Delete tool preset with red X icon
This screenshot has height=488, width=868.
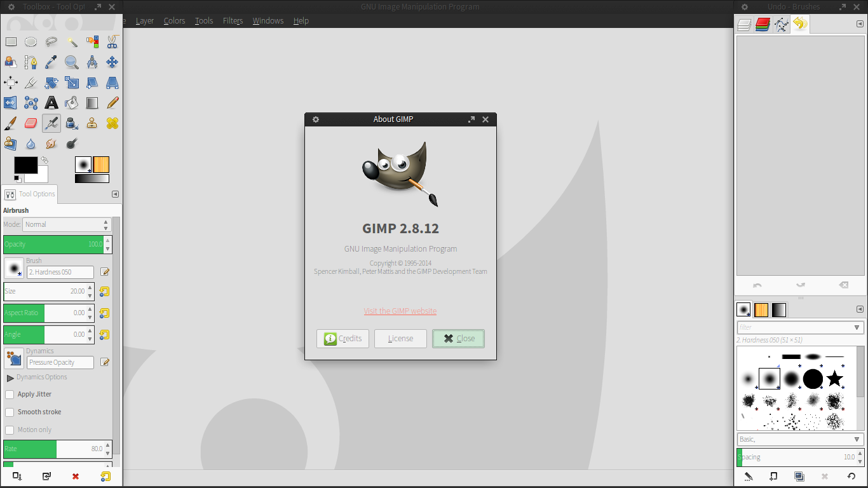76,477
